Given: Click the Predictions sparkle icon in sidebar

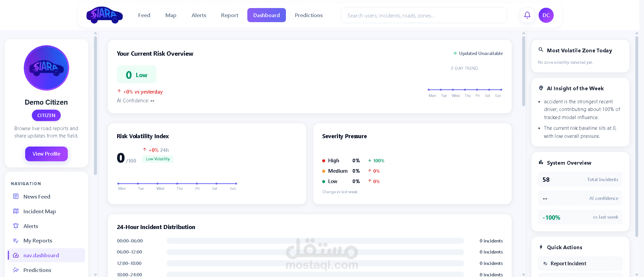Looking at the screenshot, I should point(16,270).
